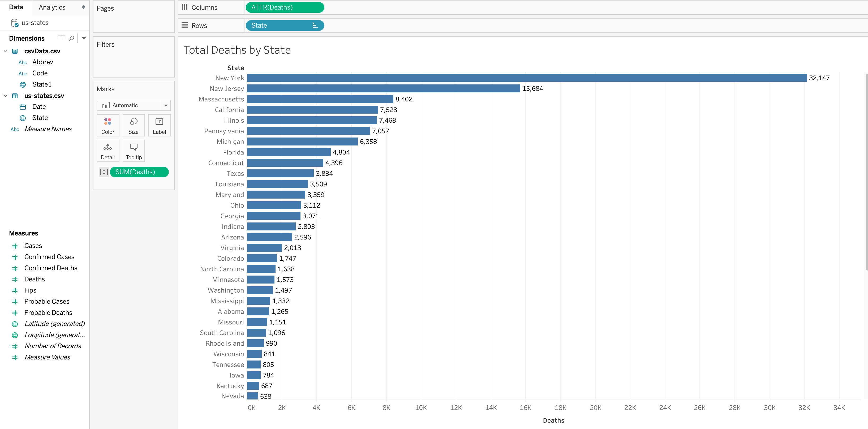Image resolution: width=868 pixels, height=429 pixels.
Task: Open the Color marks card
Action: tap(108, 125)
